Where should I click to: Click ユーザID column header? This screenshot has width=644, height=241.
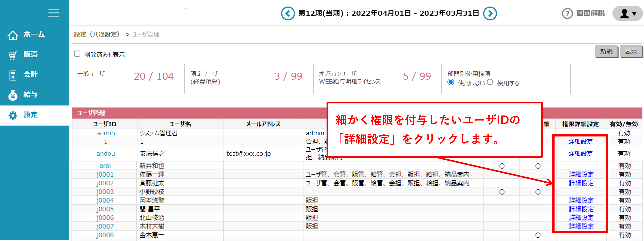tap(104, 124)
